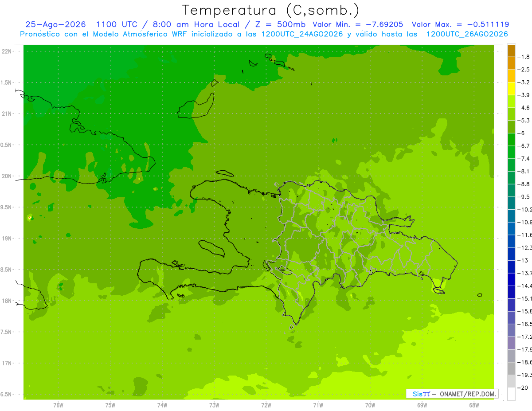Click the "-1.8" color scale label
Screen dimensions: 532x411
pos(524,57)
